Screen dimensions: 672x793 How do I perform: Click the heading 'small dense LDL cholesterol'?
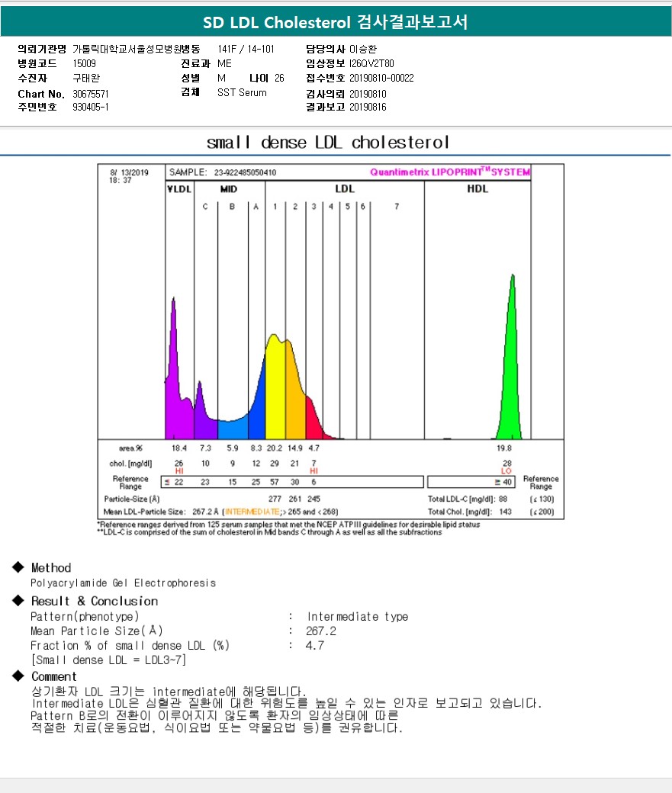pyautogui.click(x=328, y=143)
